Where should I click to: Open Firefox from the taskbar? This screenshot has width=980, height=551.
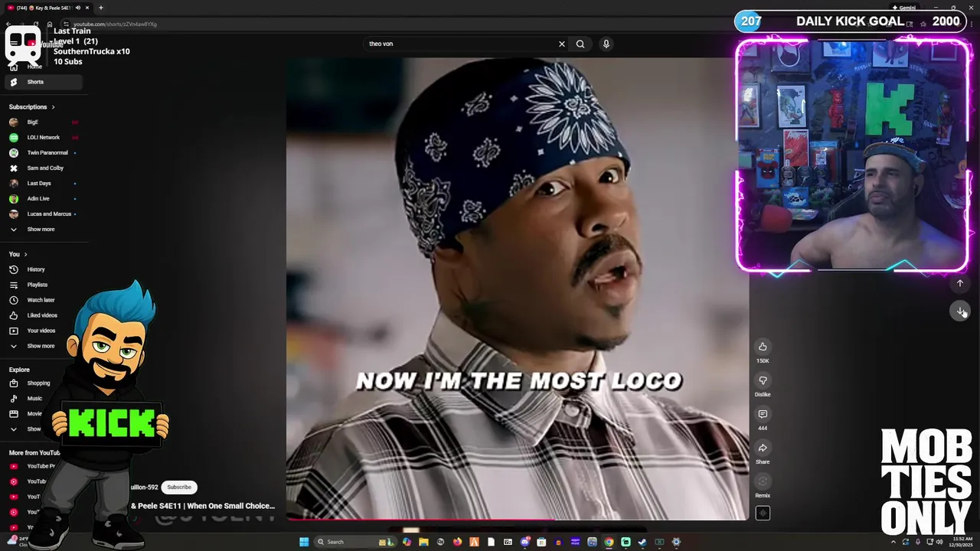click(x=457, y=542)
